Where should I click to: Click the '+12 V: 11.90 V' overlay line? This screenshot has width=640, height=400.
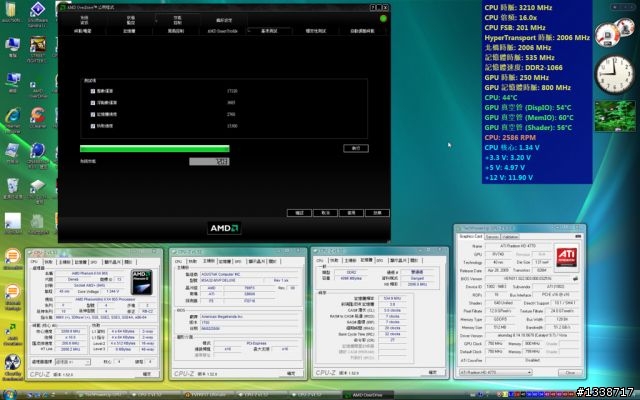click(509, 178)
